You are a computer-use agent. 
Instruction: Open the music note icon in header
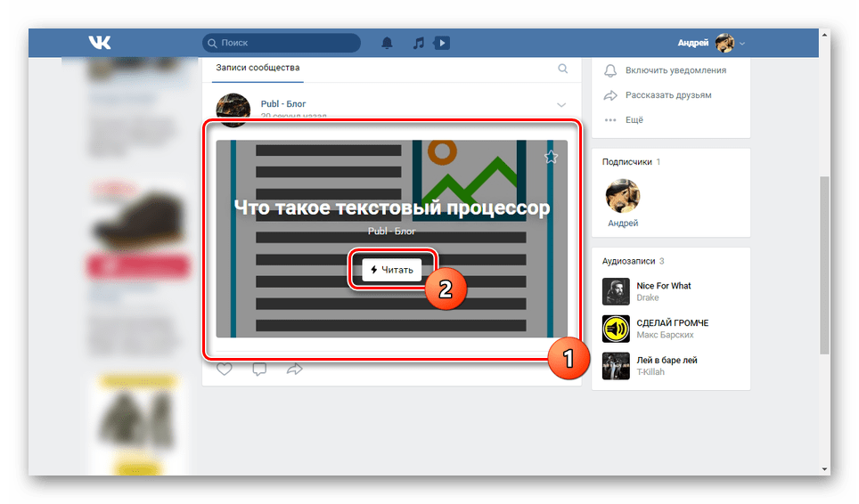pyautogui.click(x=419, y=43)
